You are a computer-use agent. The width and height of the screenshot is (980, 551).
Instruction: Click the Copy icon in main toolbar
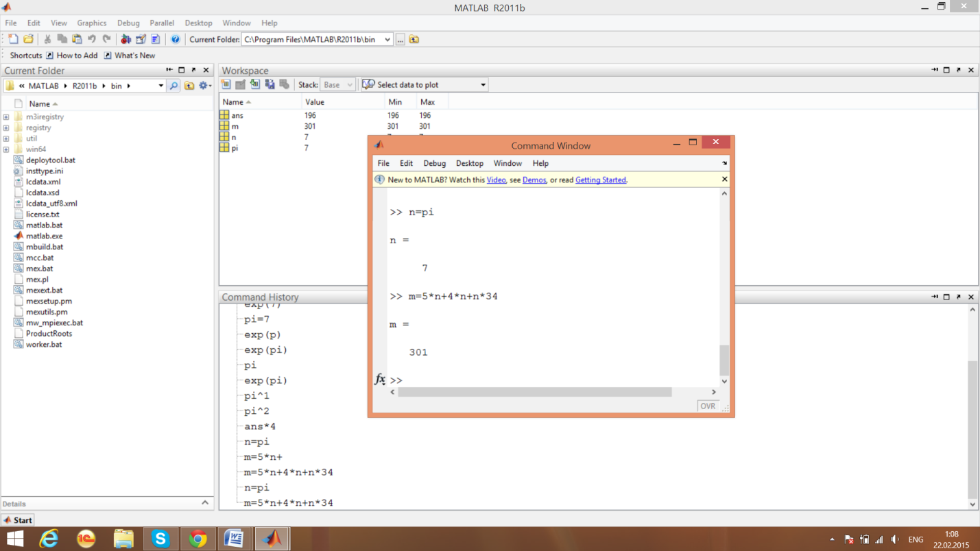coord(62,39)
